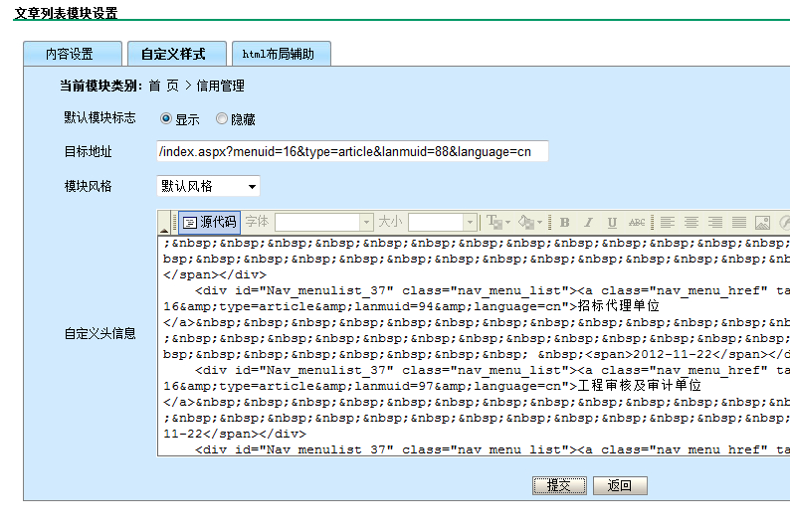Click the 提交 submit button
790x532 pixels.
coord(558,485)
